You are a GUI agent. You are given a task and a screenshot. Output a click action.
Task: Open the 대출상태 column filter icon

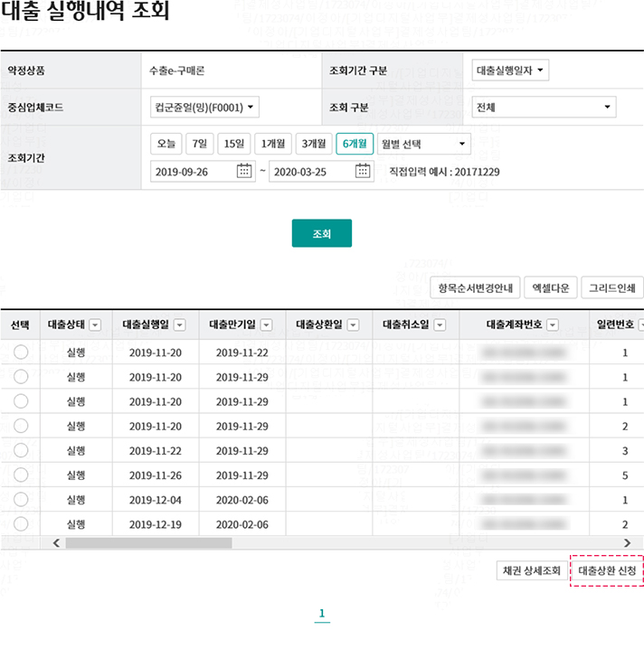tap(95, 325)
